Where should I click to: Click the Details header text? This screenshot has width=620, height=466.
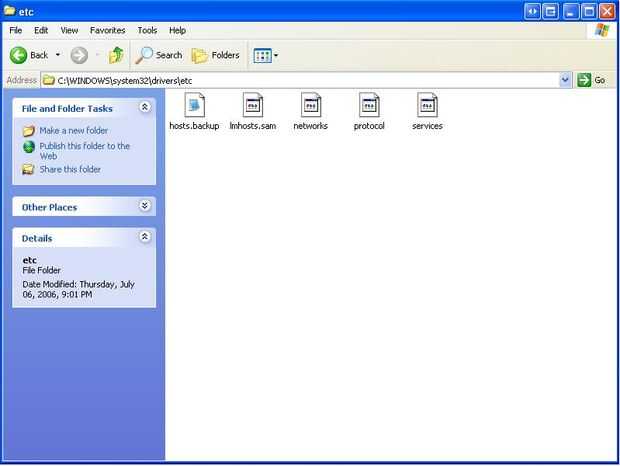pos(37,239)
